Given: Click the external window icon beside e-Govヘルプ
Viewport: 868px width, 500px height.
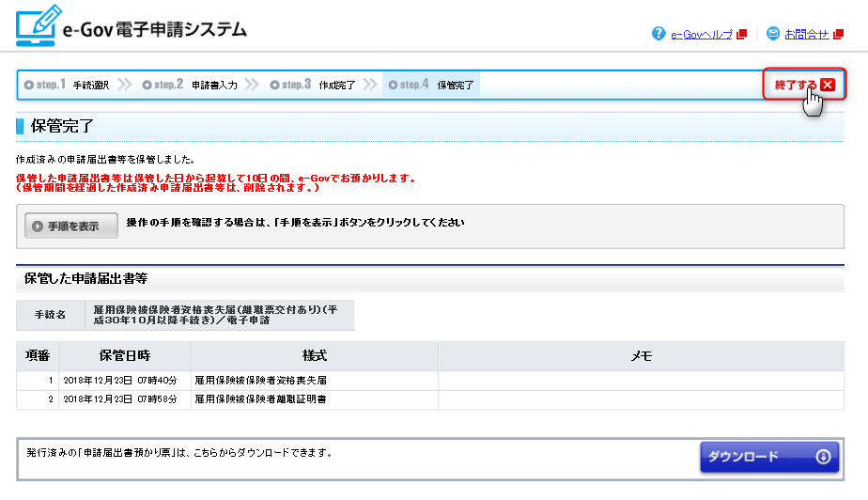Looking at the screenshot, I should tap(742, 35).
